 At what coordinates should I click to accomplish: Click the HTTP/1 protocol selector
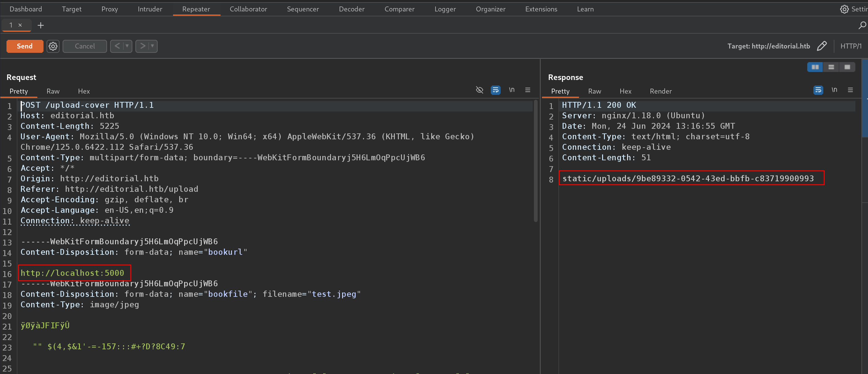point(850,46)
